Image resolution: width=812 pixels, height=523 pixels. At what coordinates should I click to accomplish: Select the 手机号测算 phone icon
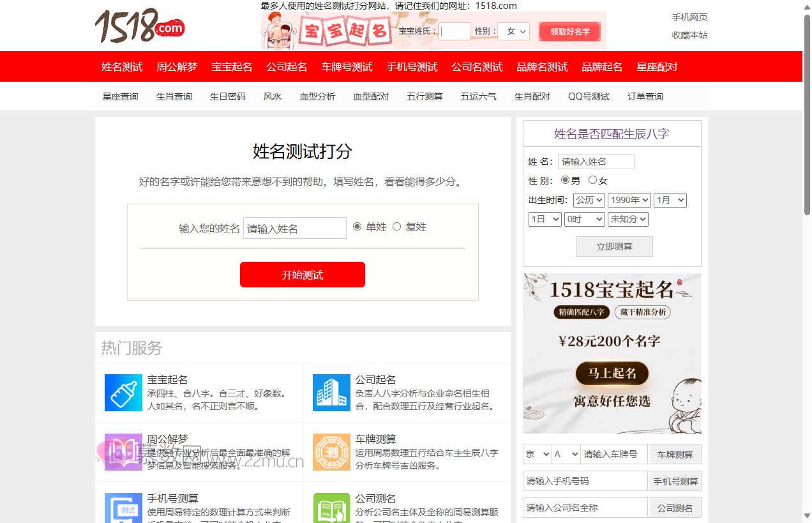(123, 508)
